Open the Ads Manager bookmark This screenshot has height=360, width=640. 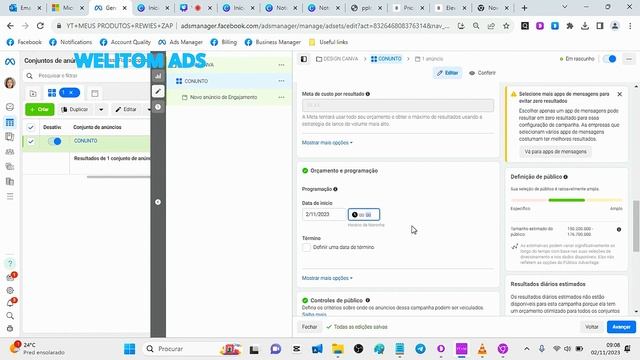[x=180, y=42]
